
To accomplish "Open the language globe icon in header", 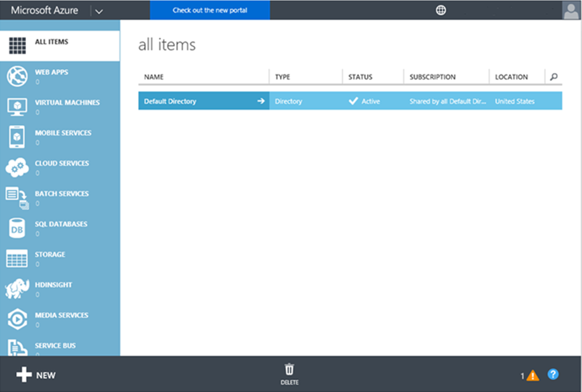I will 441,10.
